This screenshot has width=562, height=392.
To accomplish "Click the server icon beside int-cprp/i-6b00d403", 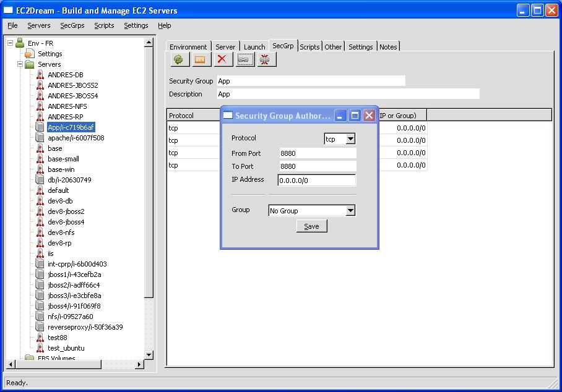I will pos(40,264).
